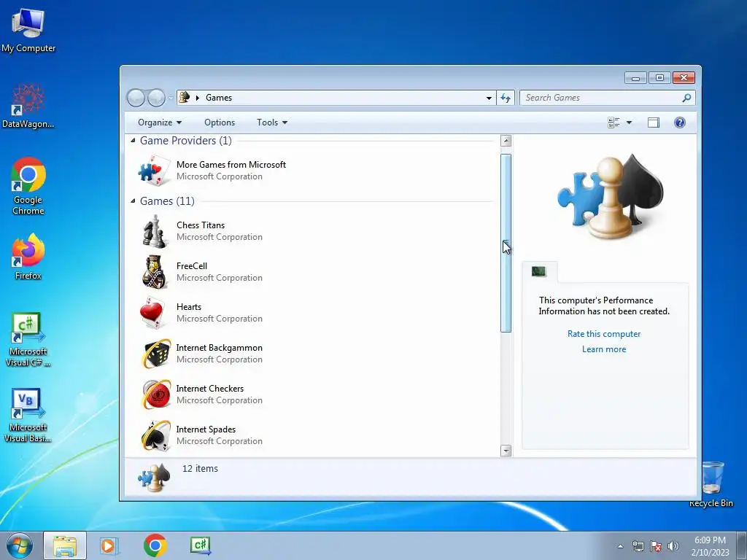Click the performance rating tab icon

pyautogui.click(x=539, y=271)
